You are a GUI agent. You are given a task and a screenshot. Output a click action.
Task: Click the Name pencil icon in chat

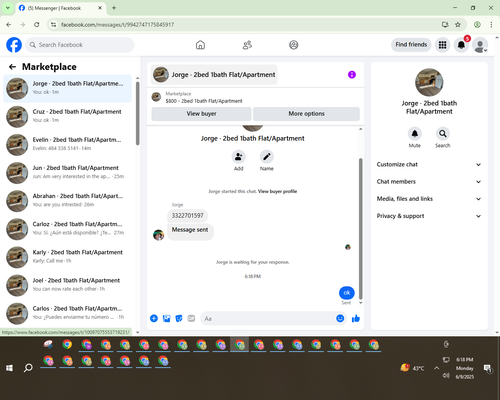pyautogui.click(x=267, y=156)
